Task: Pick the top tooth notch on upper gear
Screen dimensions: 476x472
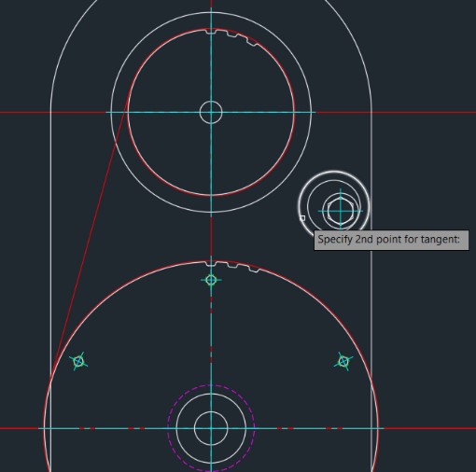Action: (211, 32)
